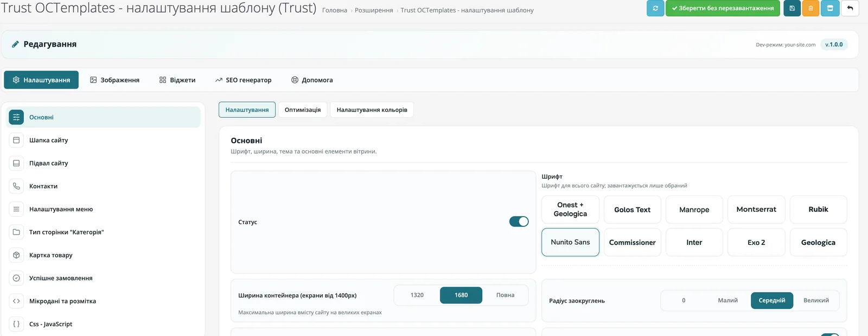The height and width of the screenshot is (336, 868).
Task: Open the Основні section in sidebar
Action: point(103,117)
